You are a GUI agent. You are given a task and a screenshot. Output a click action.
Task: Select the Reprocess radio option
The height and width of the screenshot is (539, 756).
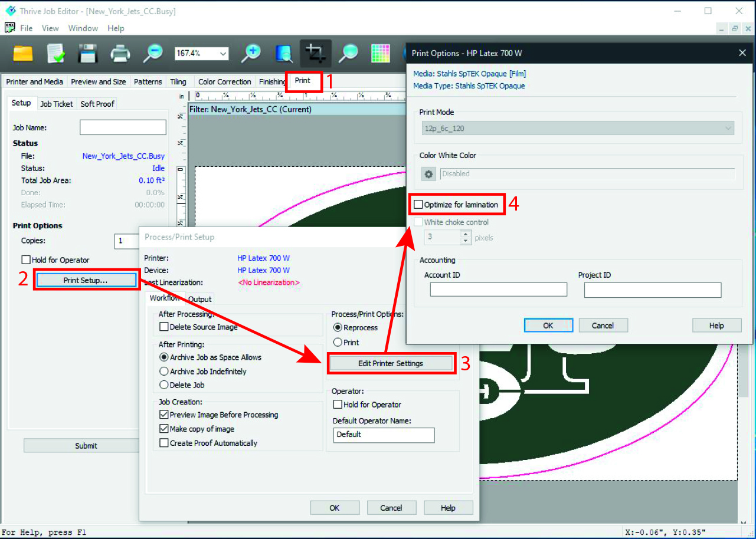(338, 327)
